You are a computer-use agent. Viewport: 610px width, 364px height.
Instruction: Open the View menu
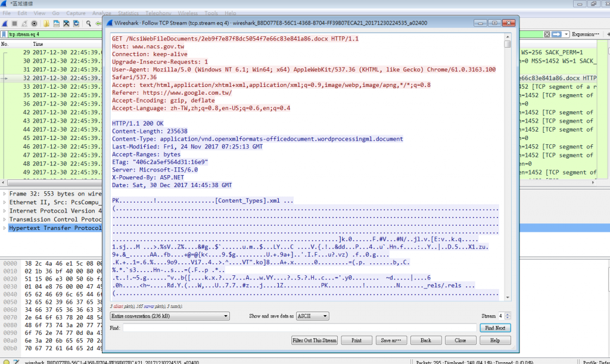[x=39, y=13]
